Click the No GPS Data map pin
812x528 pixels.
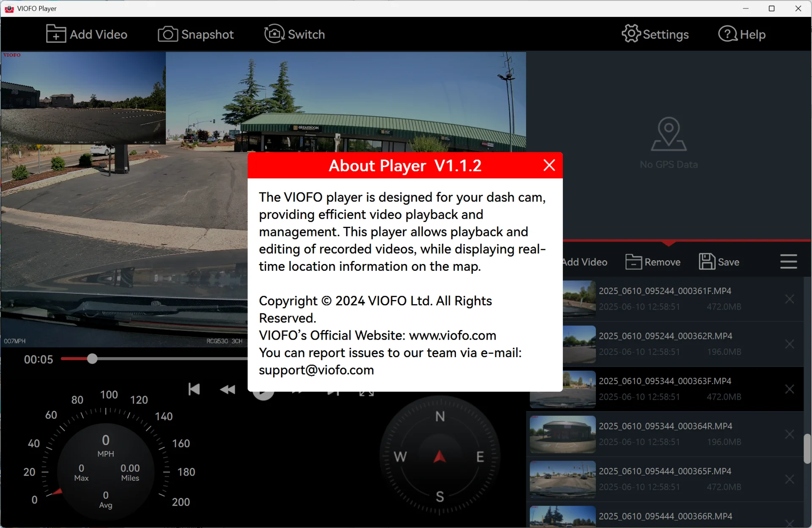pyautogui.click(x=669, y=134)
